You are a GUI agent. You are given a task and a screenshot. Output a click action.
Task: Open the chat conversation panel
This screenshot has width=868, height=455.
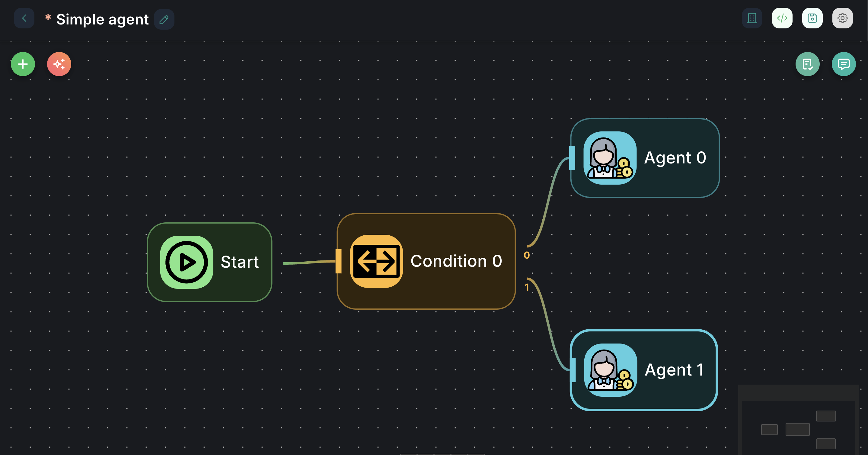click(x=844, y=64)
